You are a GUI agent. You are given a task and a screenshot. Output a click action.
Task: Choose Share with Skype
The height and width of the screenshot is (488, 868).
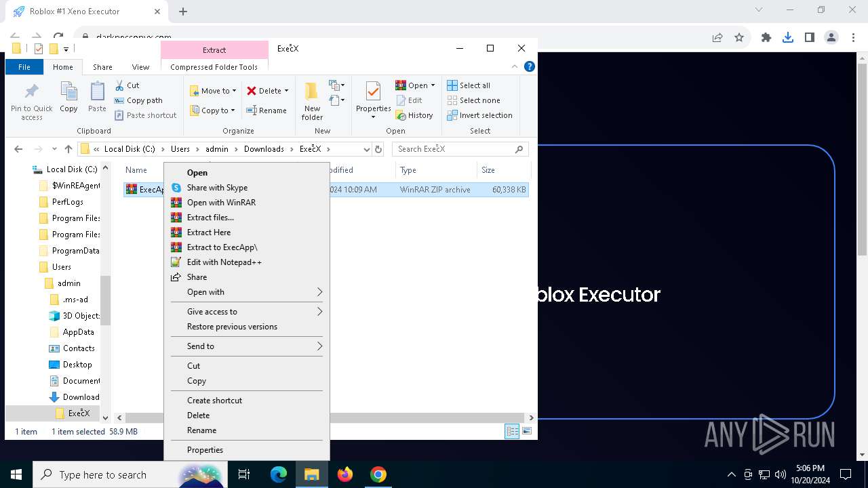coord(247,188)
